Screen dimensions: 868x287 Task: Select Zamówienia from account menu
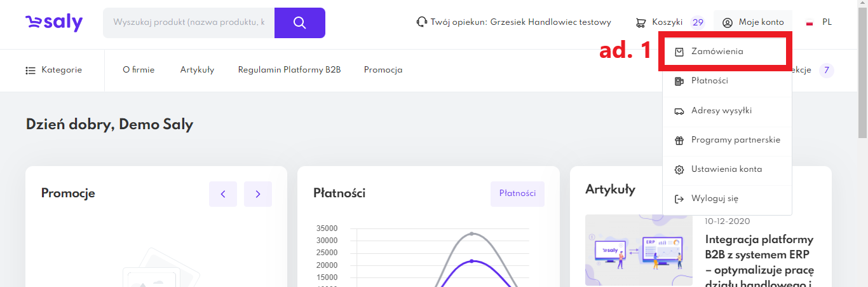click(717, 52)
